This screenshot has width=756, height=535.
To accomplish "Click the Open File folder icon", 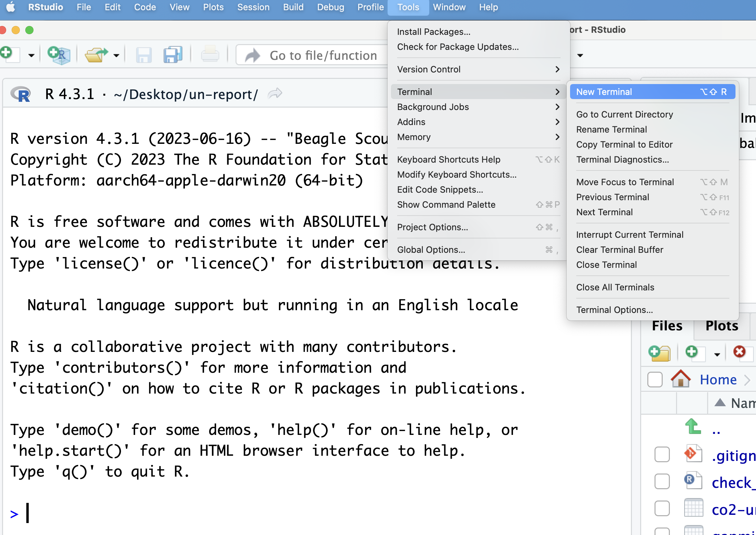I will pos(96,55).
